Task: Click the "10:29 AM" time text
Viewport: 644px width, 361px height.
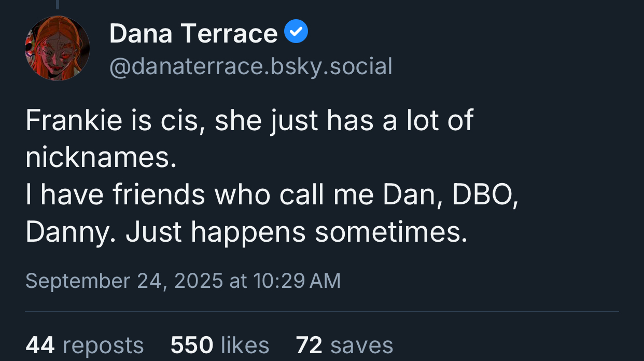Action: (x=297, y=281)
